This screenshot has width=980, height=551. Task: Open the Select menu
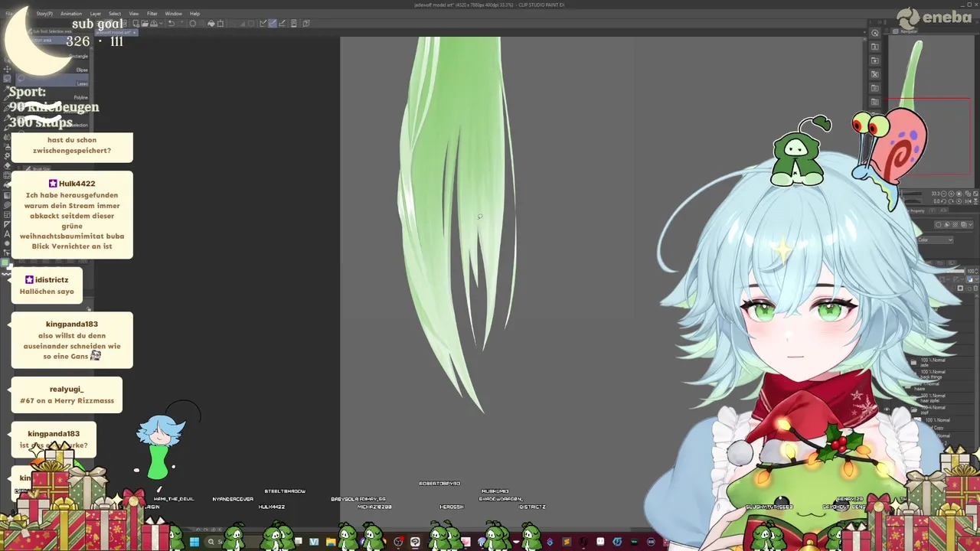tap(115, 14)
